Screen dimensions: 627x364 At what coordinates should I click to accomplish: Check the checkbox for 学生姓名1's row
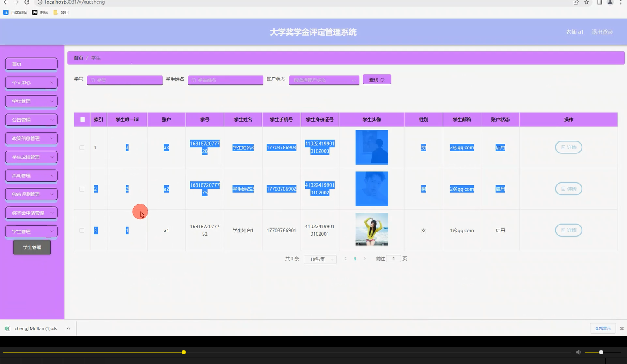click(81, 230)
